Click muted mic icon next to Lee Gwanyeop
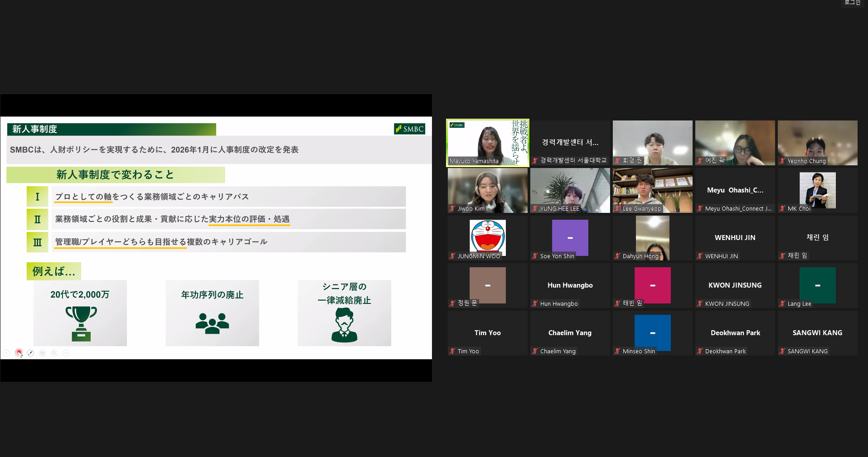The width and height of the screenshot is (868, 457). pyautogui.click(x=618, y=208)
